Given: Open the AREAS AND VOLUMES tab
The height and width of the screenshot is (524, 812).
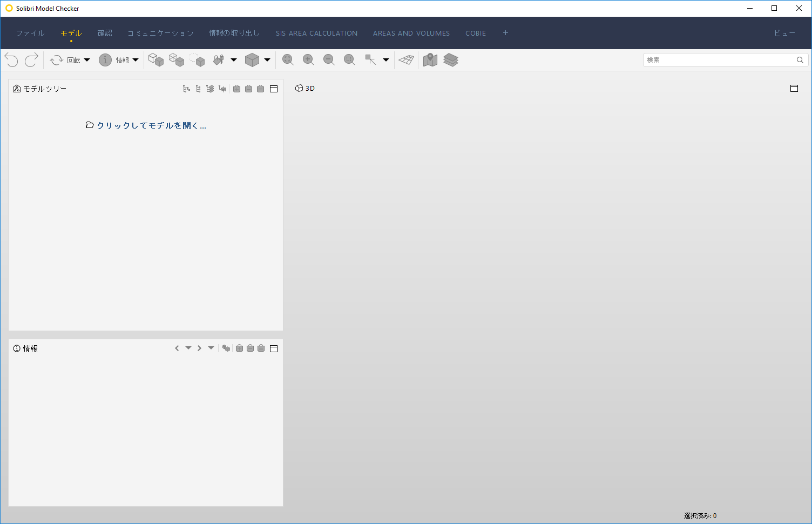Looking at the screenshot, I should (x=411, y=33).
